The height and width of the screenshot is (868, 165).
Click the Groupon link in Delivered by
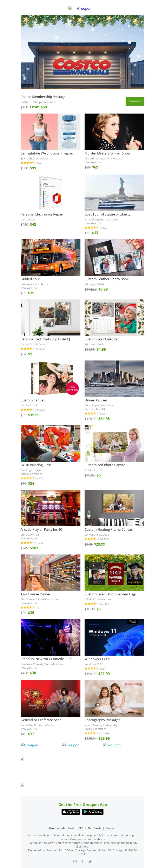pyautogui.click(x=52, y=850)
